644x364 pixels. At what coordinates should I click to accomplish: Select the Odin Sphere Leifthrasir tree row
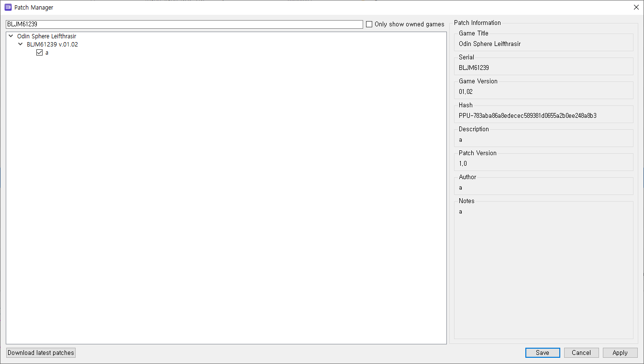click(x=47, y=36)
